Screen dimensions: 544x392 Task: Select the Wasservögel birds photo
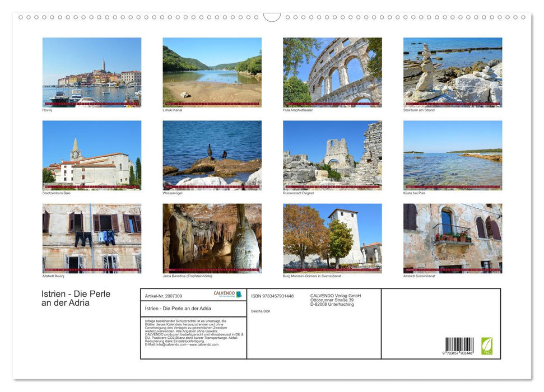coord(212,155)
